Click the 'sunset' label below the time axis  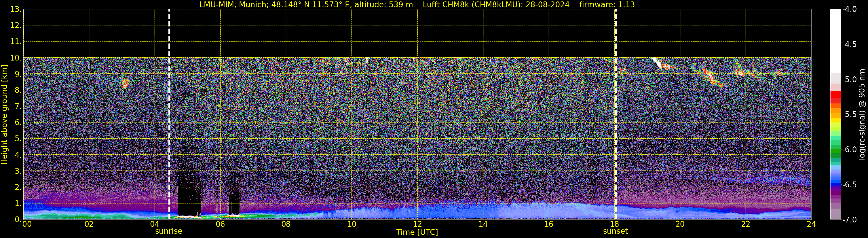coord(615,231)
